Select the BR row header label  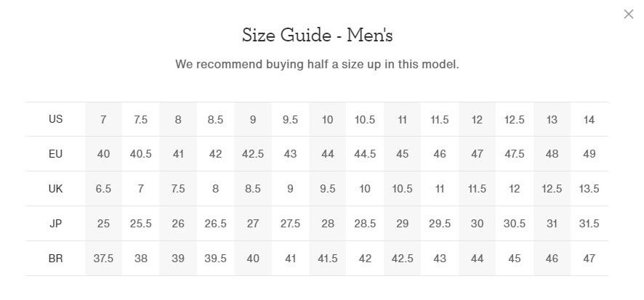[55, 259]
